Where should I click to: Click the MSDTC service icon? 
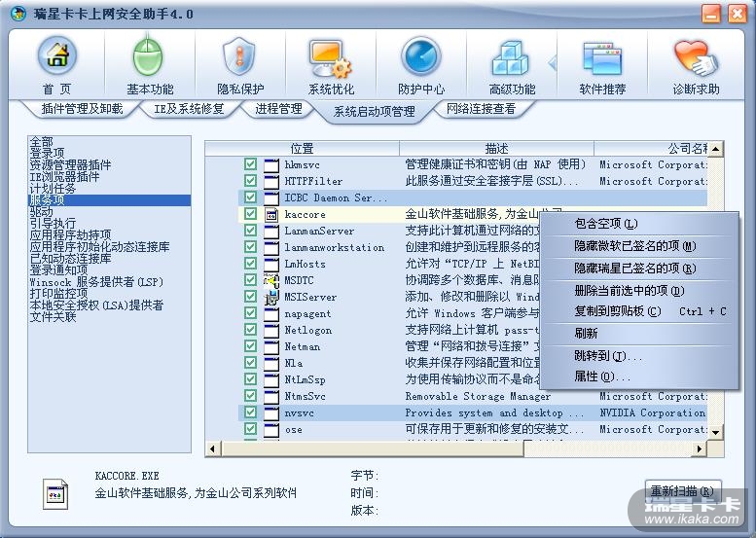[x=271, y=280]
